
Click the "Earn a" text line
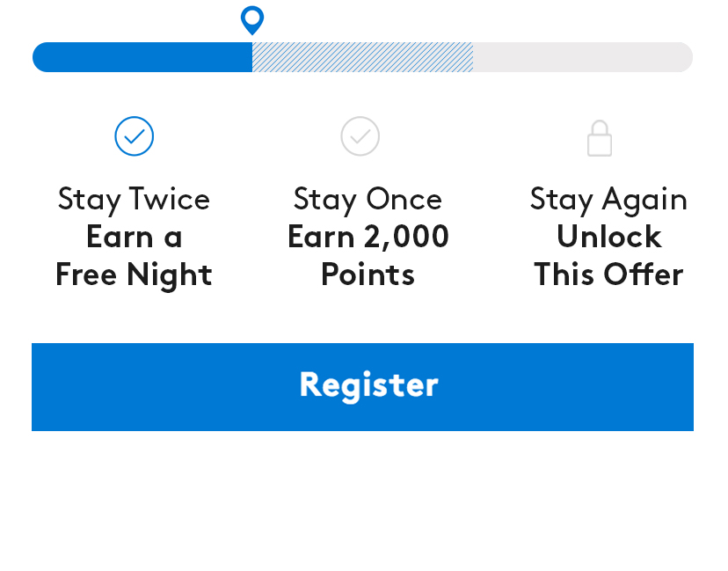pyautogui.click(x=134, y=238)
